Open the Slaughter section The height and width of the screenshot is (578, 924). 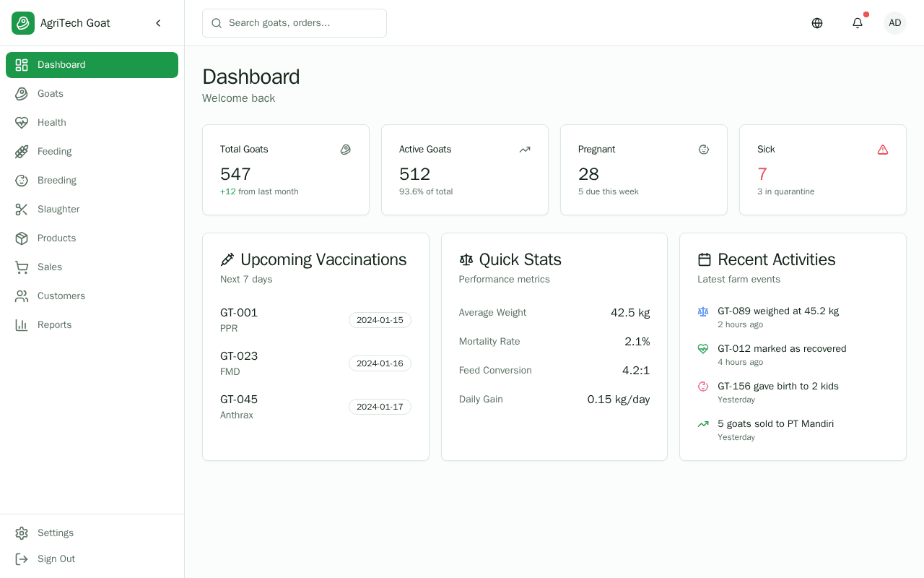pyautogui.click(x=92, y=210)
